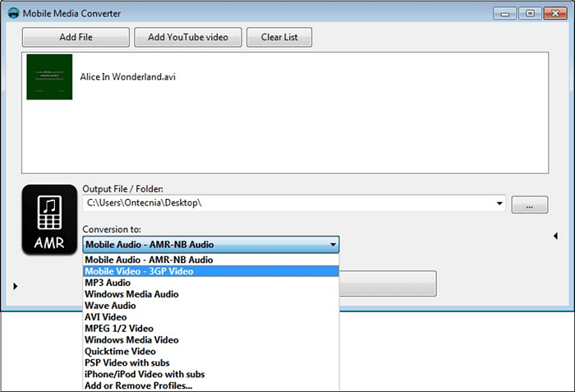
Task: Click the right side panel collapse arrow
Action: (555, 236)
